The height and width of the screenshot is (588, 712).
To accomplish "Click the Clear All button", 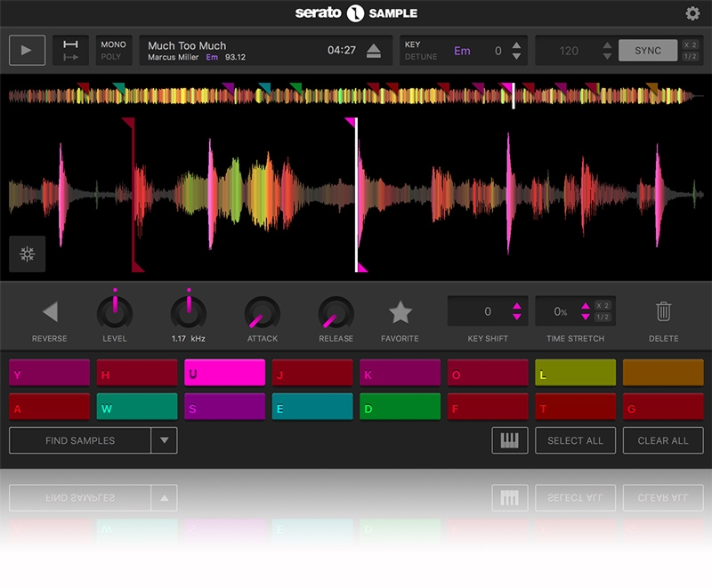I will coord(663,440).
